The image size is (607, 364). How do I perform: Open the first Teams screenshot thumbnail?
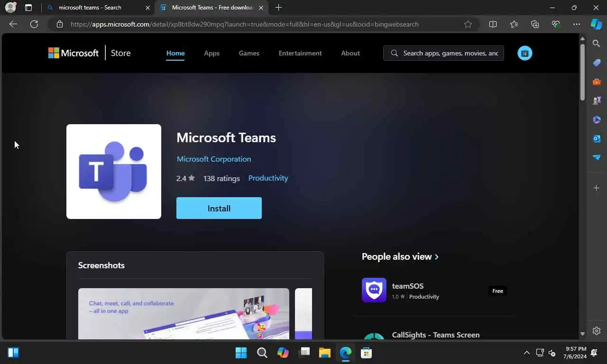pyautogui.click(x=184, y=313)
